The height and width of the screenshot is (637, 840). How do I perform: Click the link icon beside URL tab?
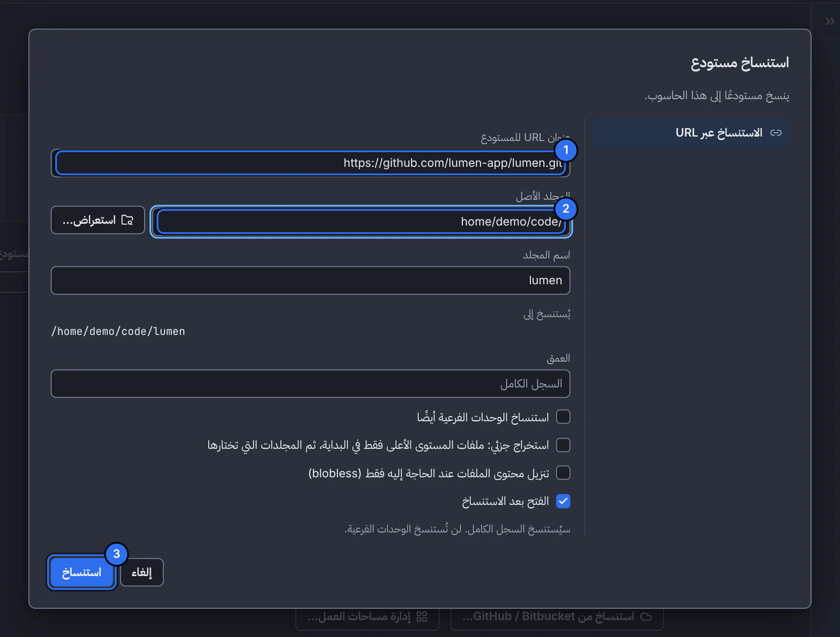pyautogui.click(x=776, y=133)
